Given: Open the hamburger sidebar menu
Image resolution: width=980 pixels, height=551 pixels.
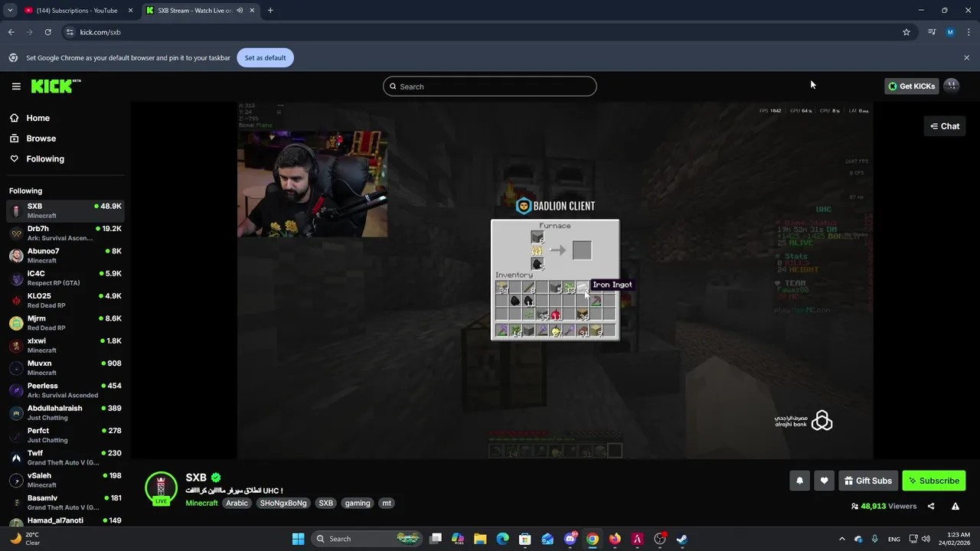Looking at the screenshot, I should 16,86.
